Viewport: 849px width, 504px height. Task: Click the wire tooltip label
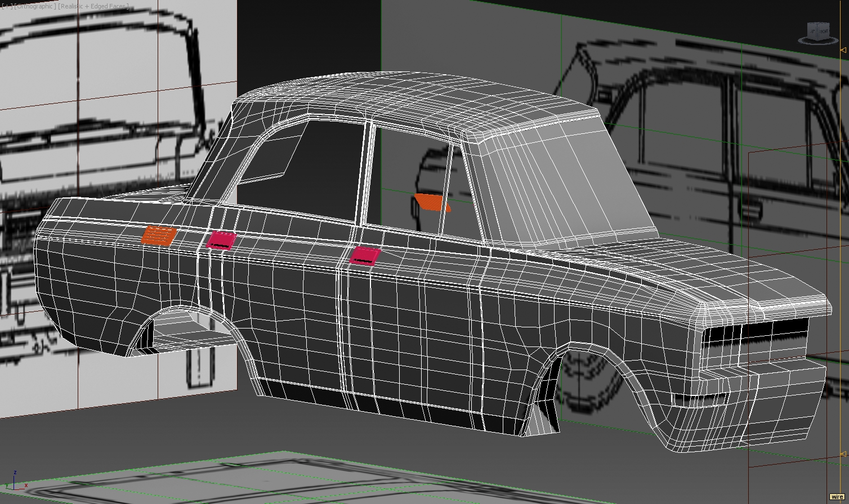pos(837,497)
